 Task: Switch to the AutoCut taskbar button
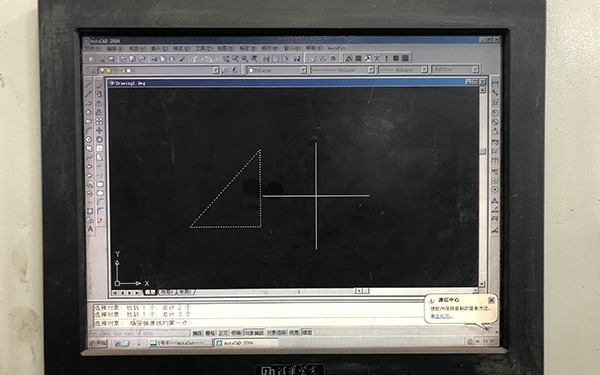click(180, 343)
